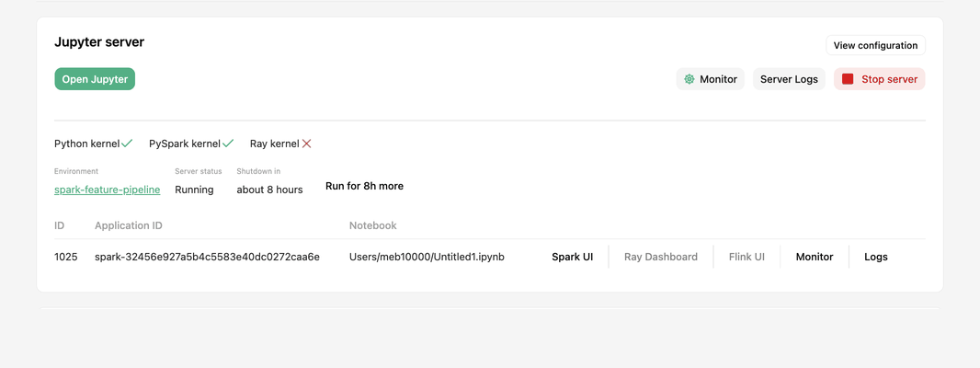Click the Running server status text
This screenshot has width=980, height=368.
[194, 189]
